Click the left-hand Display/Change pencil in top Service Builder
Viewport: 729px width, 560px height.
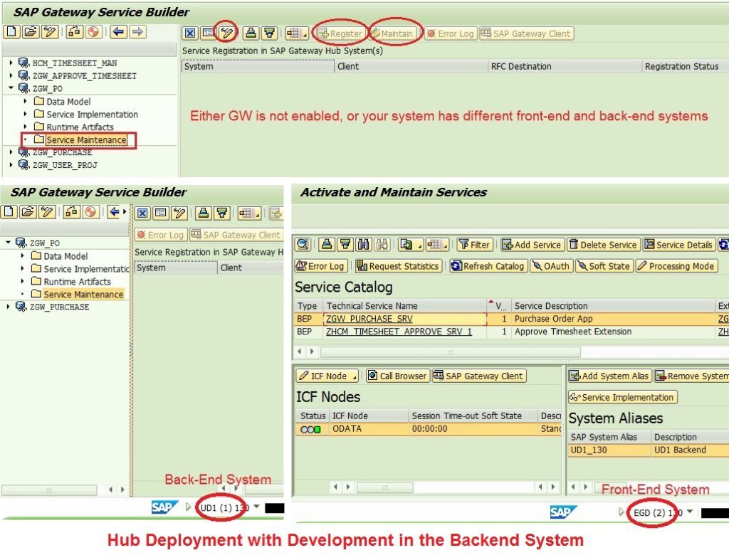tap(50, 32)
